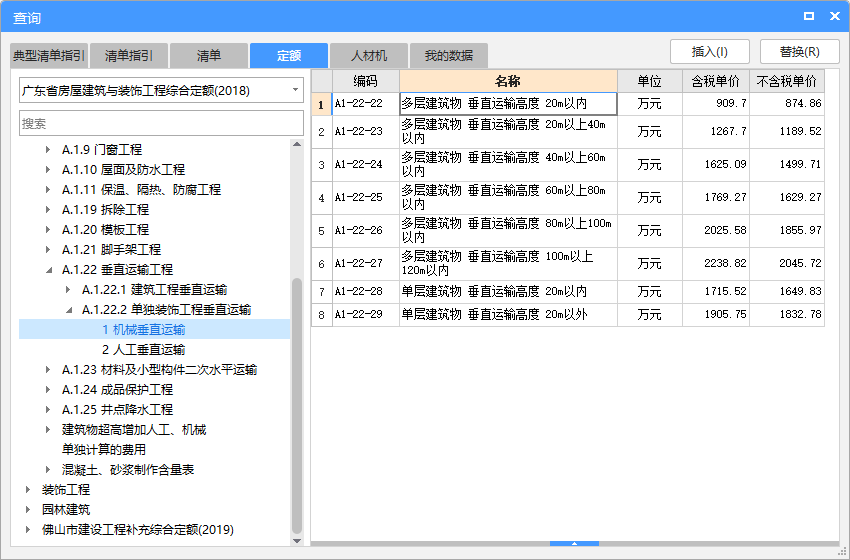Image resolution: width=850 pixels, height=560 pixels.
Task: Click the 编码 column header
Action: [365, 81]
